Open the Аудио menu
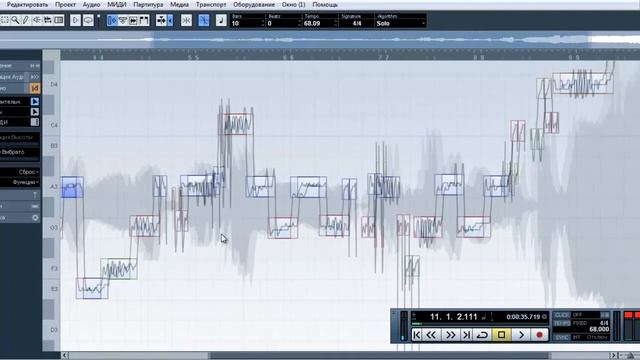This screenshot has width=640, height=360. 91,4
